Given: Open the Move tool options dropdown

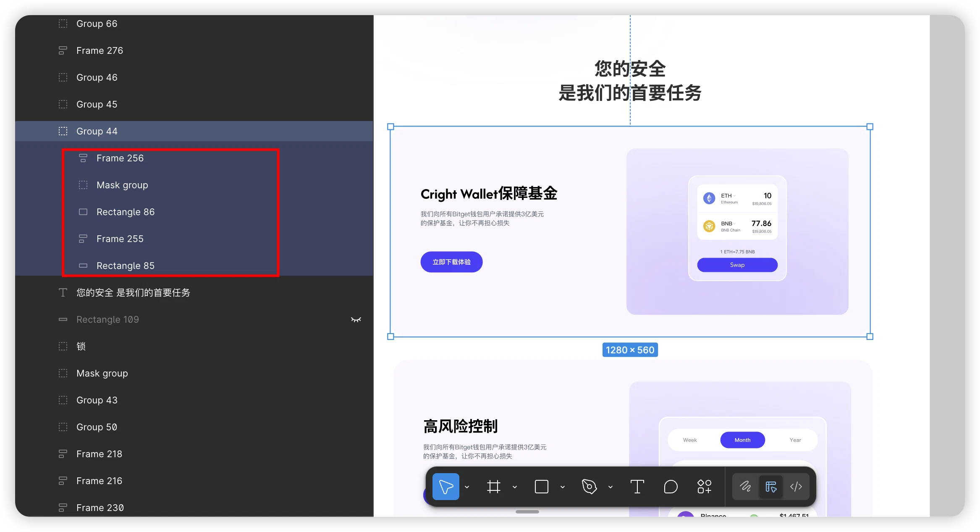Looking at the screenshot, I should click(467, 487).
